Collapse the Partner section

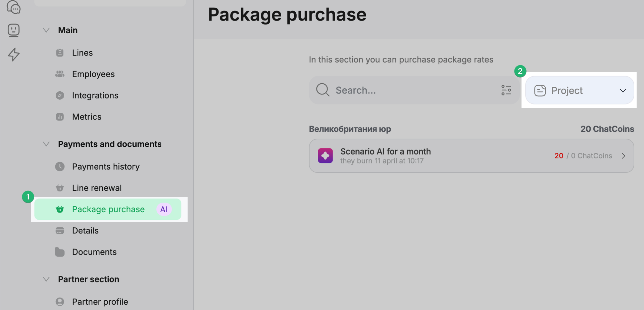(x=46, y=279)
